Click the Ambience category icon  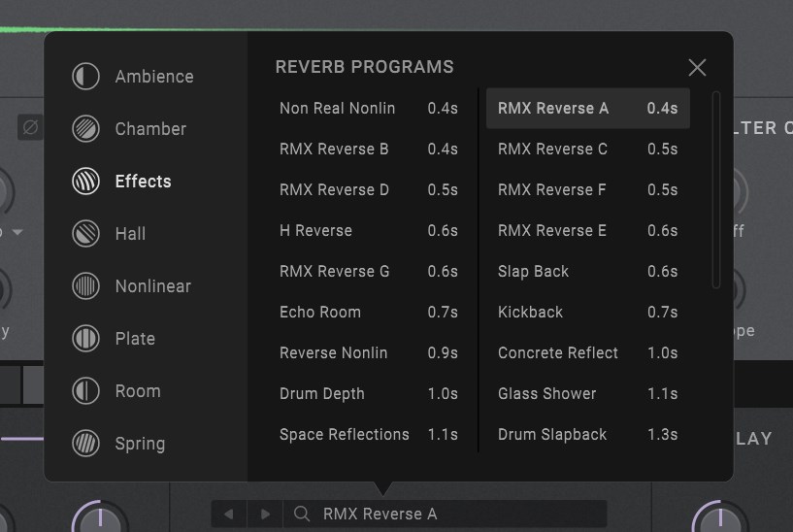pyautogui.click(x=86, y=77)
